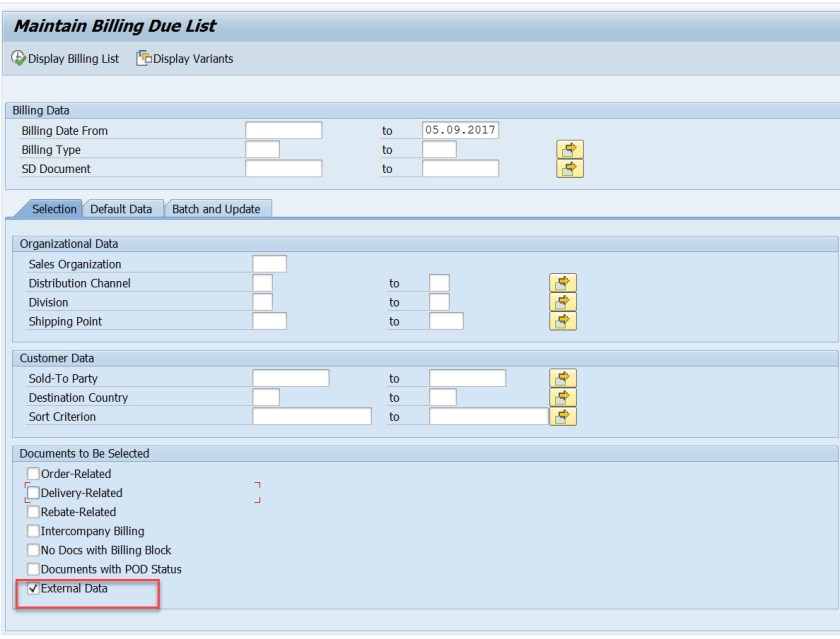
Task: Check the Delivery-Related checkbox
Action: click(x=33, y=493)
